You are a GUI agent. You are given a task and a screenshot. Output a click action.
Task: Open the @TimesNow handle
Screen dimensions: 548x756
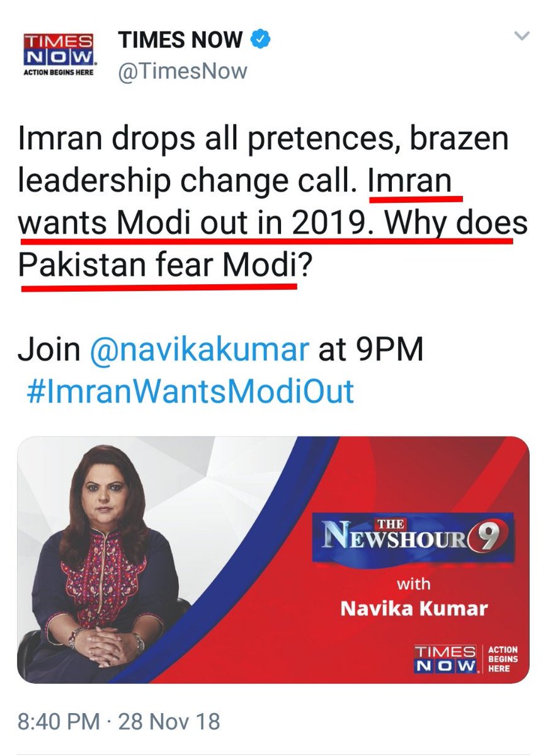(x=183, y=71)
